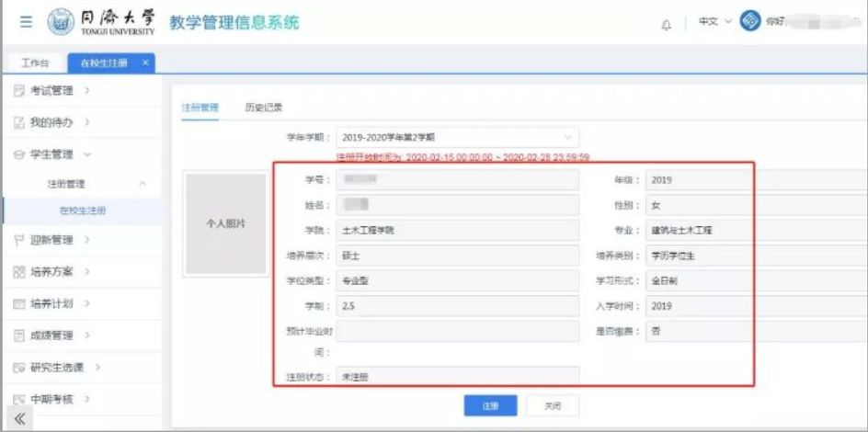Open the 历史记录 tab
The image size is (868, 432).
click(x=264, y=108)
